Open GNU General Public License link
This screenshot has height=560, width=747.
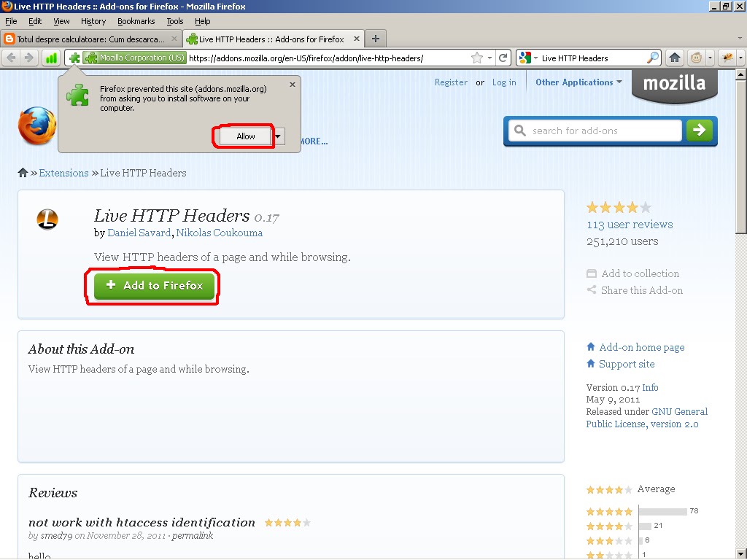coord(647,418)
